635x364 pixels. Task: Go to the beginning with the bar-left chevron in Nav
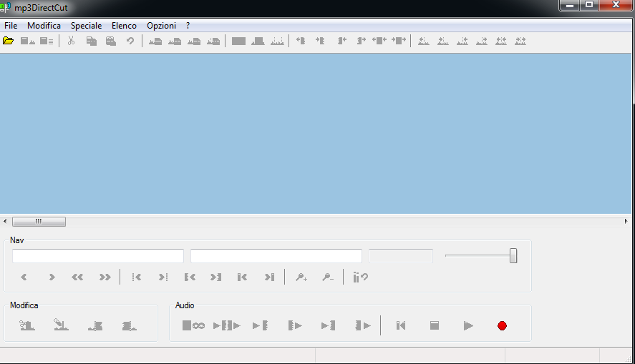[242, 277]
